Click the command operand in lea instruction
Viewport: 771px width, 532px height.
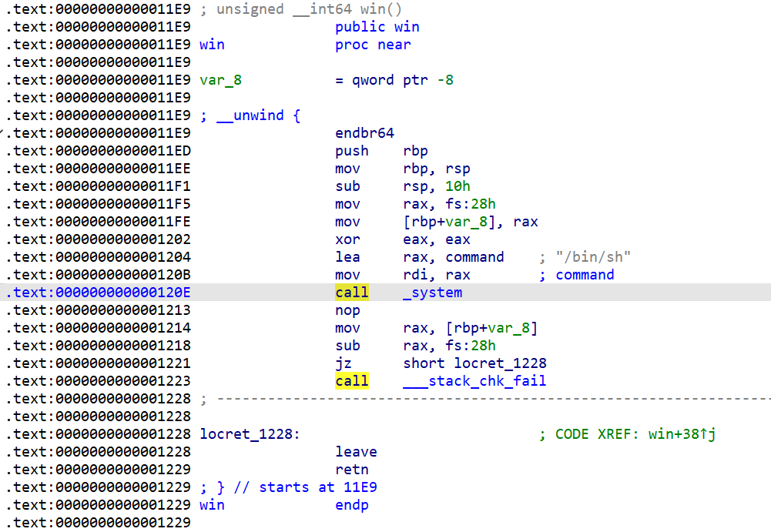(x=474, y=257)
